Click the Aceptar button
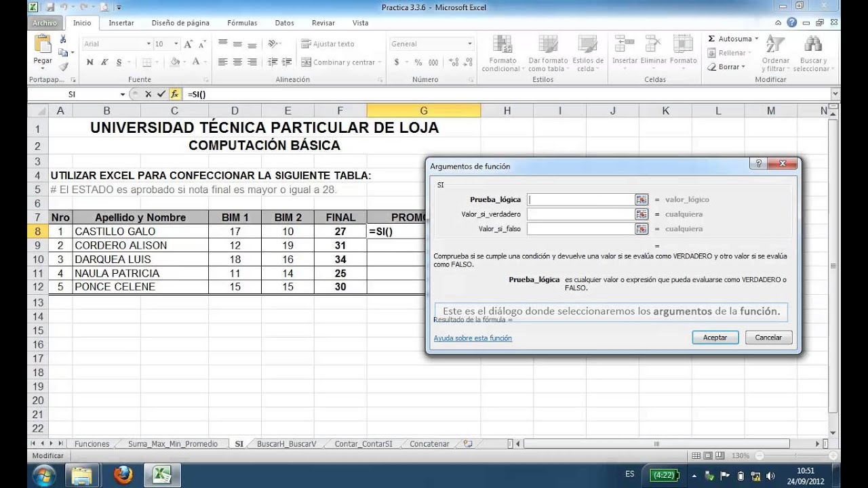This screenshot has width=868, height=488. tap(715, 338)
